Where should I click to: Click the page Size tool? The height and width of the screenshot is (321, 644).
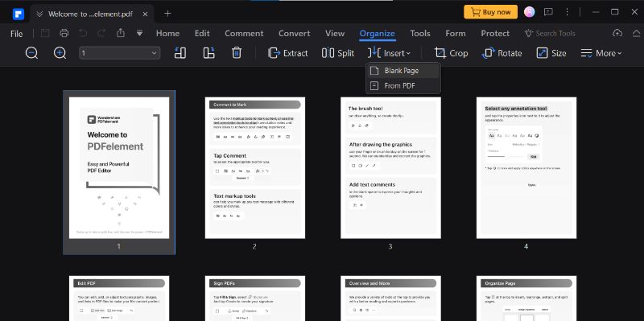[x=551, y=53]
